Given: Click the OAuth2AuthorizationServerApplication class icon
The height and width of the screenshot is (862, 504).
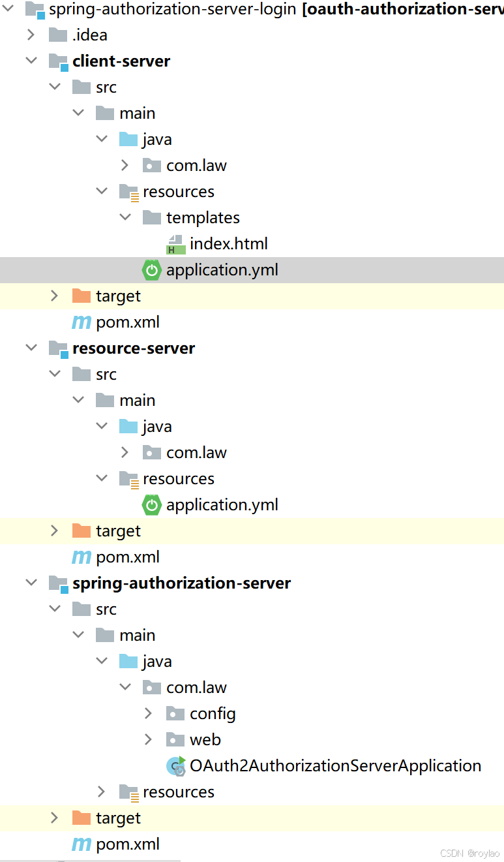Looking at the screenshot, I should 176,766.
